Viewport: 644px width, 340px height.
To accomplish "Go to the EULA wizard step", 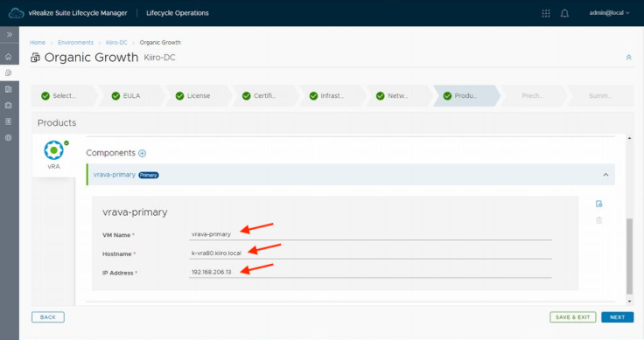I will (x=131, y=95).
